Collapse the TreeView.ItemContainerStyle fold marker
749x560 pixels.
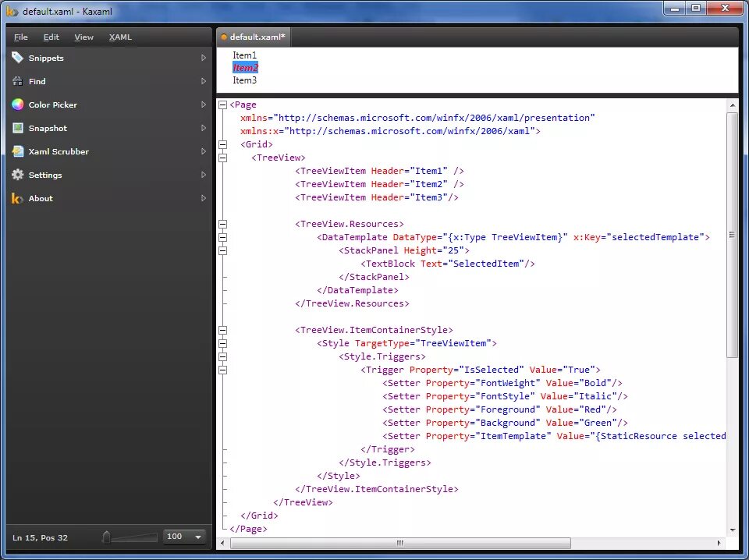(x=222, y=331)
